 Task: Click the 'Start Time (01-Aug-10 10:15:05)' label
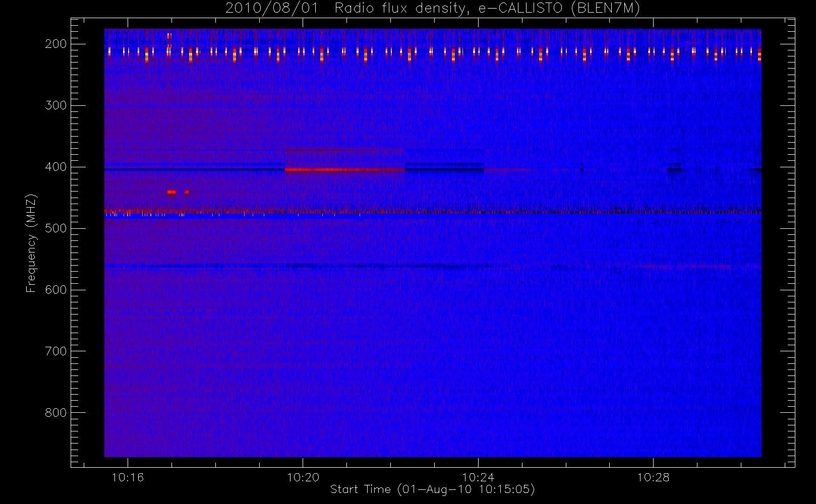(432, 489)
